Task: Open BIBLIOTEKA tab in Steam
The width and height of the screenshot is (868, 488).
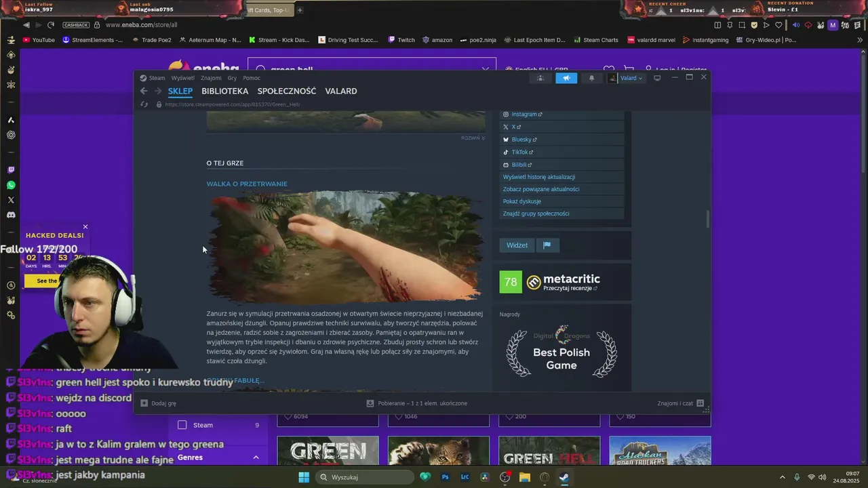Action: [225, 91]
